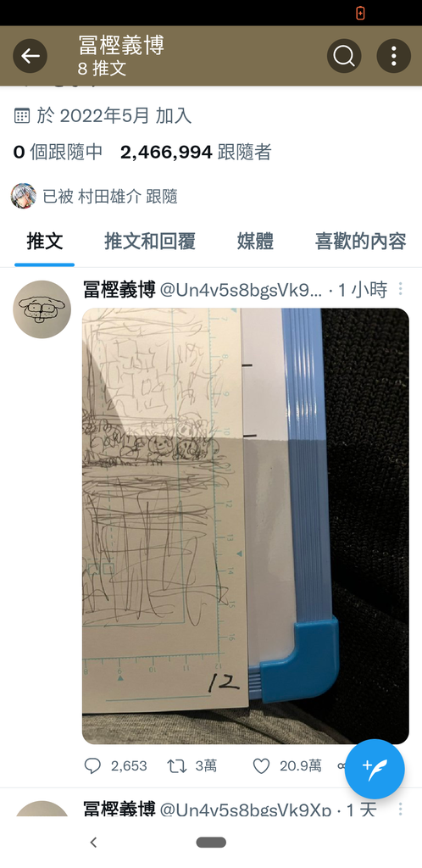422x868 pixels.
Task: Open the profile overflow menu (three dots)
Action: tap(394, 56)
